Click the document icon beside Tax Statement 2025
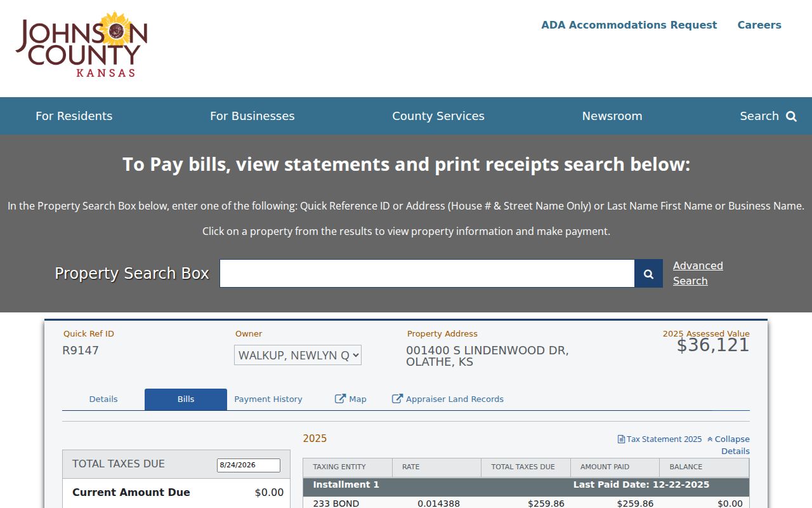The height and width of the screenshot is (508, 812). tap(621, 439)
